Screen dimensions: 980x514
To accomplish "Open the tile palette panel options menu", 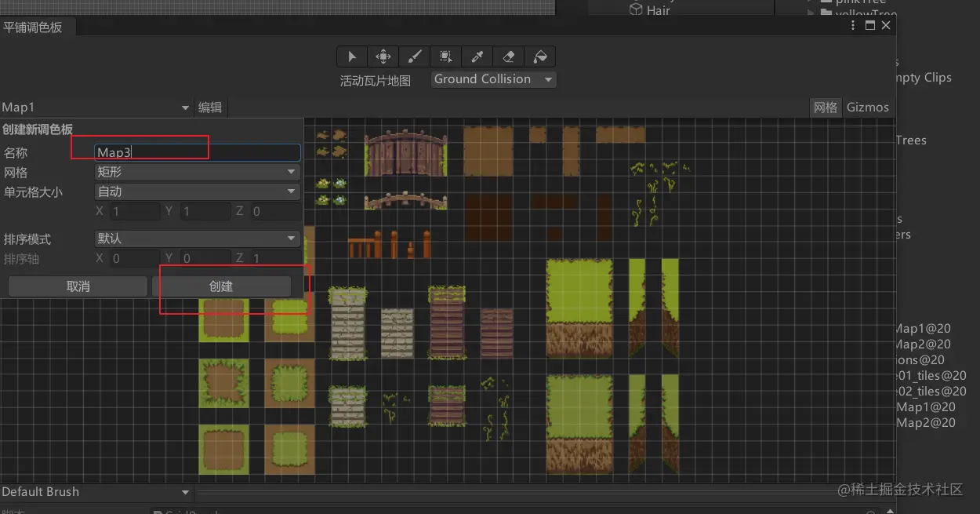I will point(854,26).
